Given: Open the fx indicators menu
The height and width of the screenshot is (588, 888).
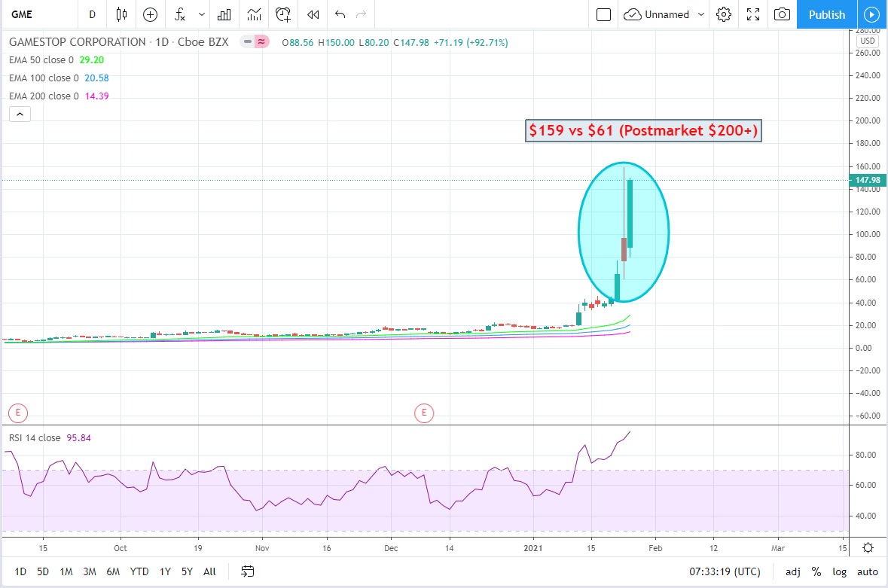Looking at the screenshot, I should [180, 15].
